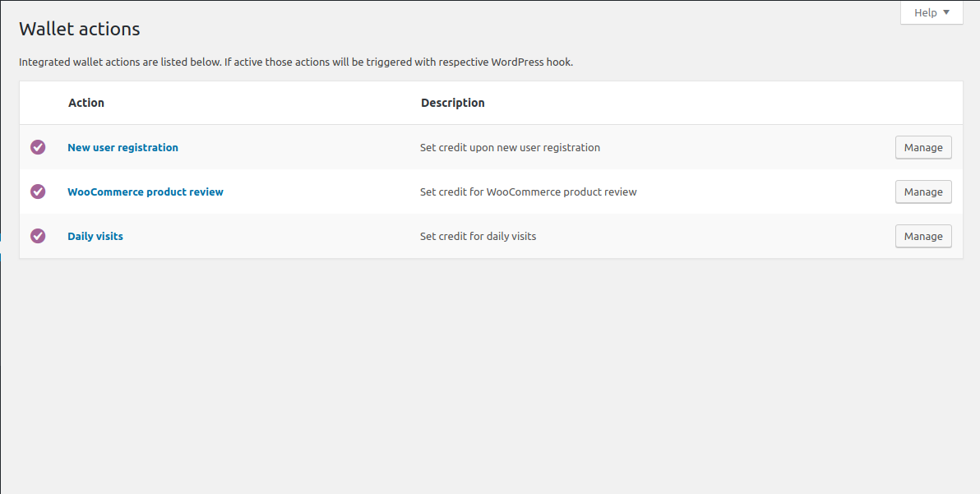Select the Description column header

pyautogui.click(x=452, y=103)
